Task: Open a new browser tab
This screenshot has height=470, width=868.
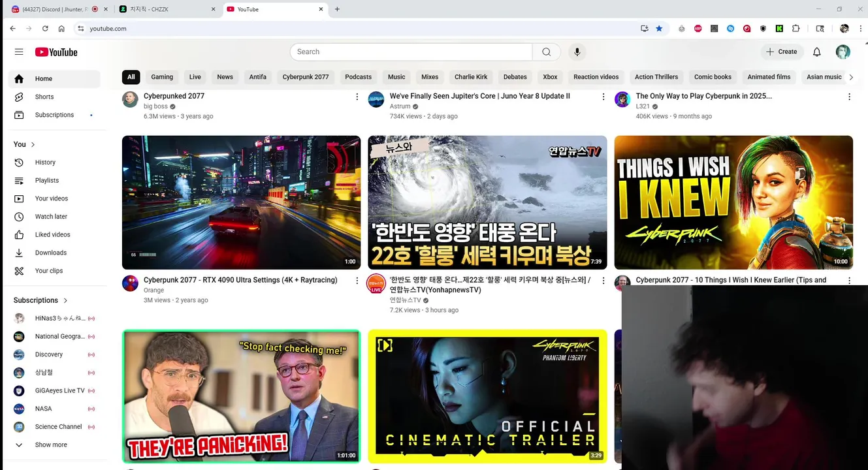Action: (x=337, y=9)
